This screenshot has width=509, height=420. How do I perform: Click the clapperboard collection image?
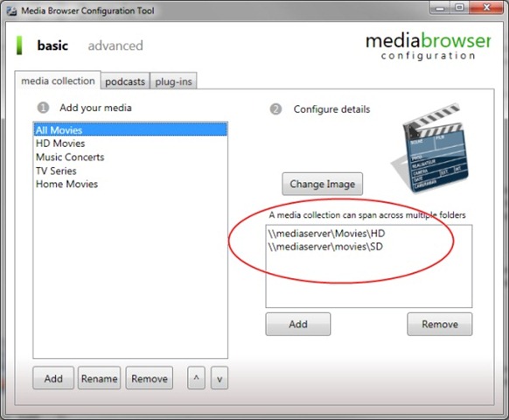[431, 149]
